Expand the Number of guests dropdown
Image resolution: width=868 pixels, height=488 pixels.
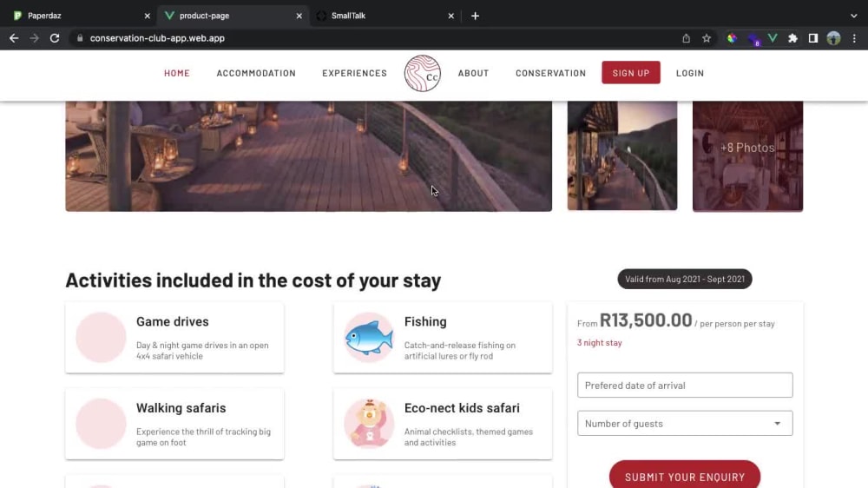click(x=685, y=423)
